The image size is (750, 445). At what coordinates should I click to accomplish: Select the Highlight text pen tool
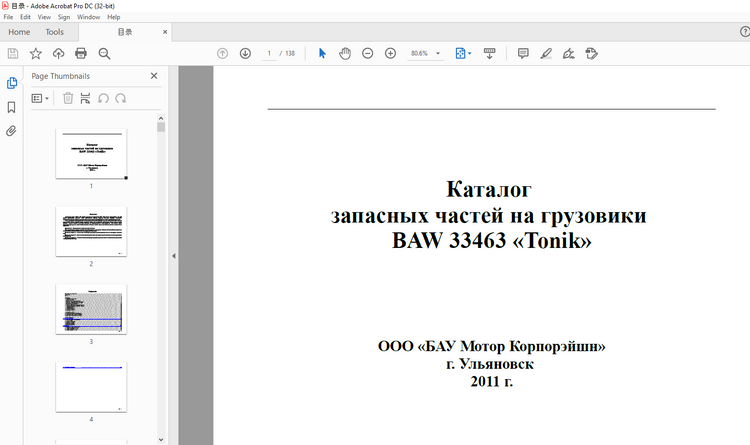[x=546, y=53]
